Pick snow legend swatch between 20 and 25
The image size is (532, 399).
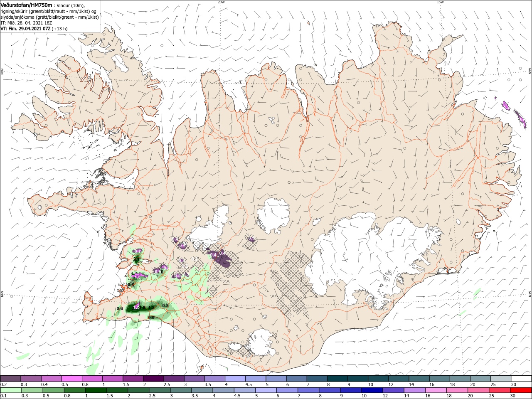[x=480, y=379]
